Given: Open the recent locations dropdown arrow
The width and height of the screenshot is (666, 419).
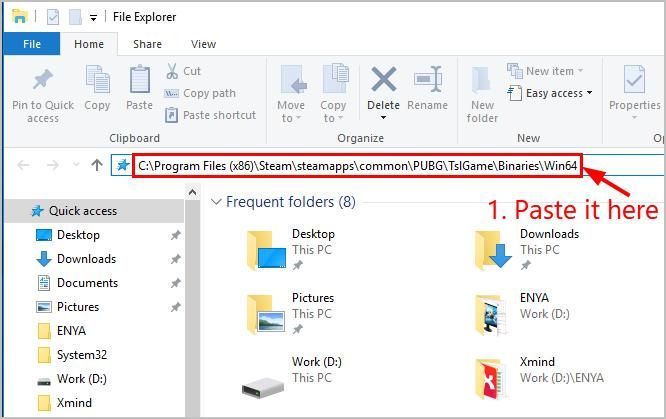Looking at the screenshot, I should pyautogui.click(x=76, y=164).
